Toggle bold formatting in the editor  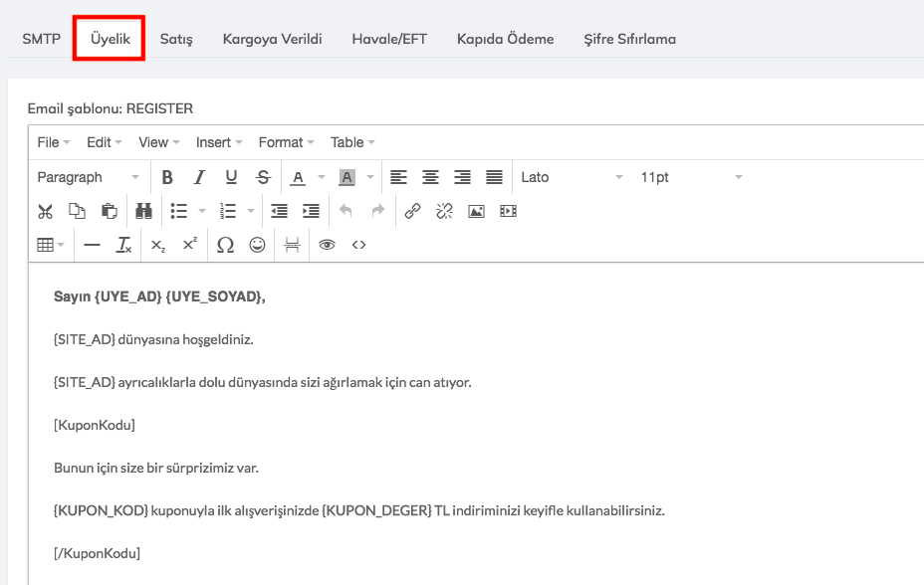167,177
